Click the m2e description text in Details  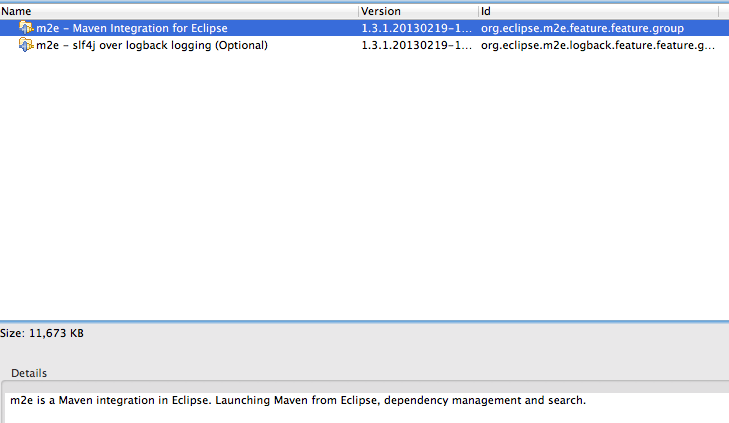coord(298,400)
